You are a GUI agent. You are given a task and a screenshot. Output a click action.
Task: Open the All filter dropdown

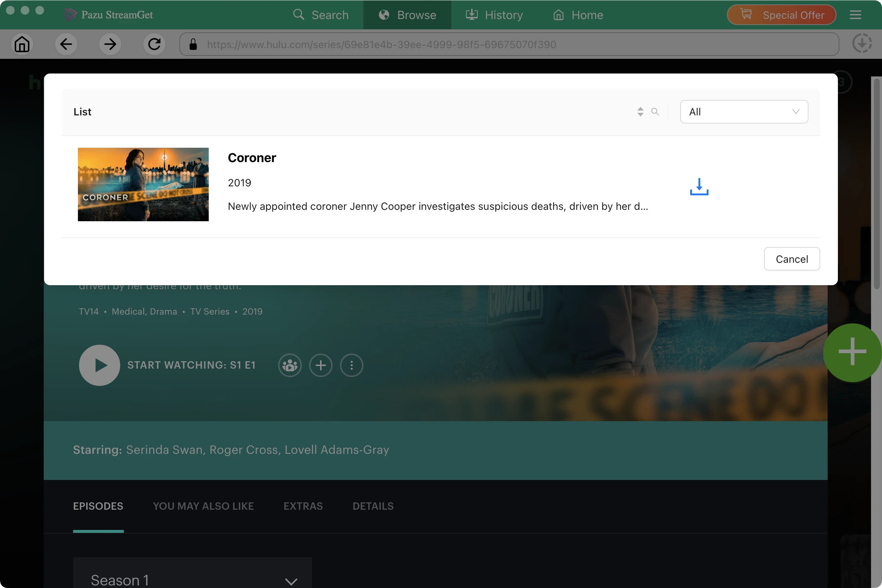[x=744, y=112]
